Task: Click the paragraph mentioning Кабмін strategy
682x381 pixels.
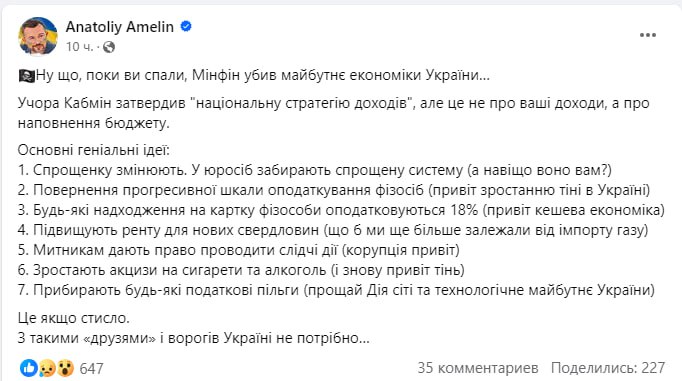Action: (x=334, y=113)
